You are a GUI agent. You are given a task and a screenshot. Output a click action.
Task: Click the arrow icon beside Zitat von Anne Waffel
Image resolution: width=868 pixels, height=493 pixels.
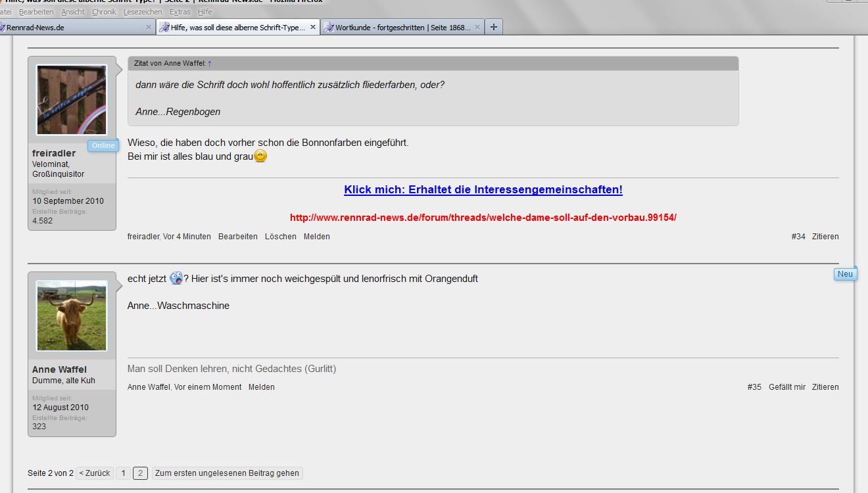[x=210, y=64]
